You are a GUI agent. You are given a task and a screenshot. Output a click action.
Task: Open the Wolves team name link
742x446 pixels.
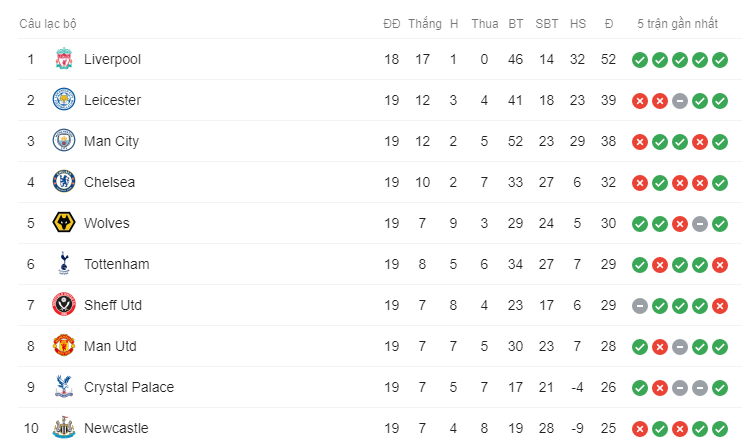coord(106,223)
